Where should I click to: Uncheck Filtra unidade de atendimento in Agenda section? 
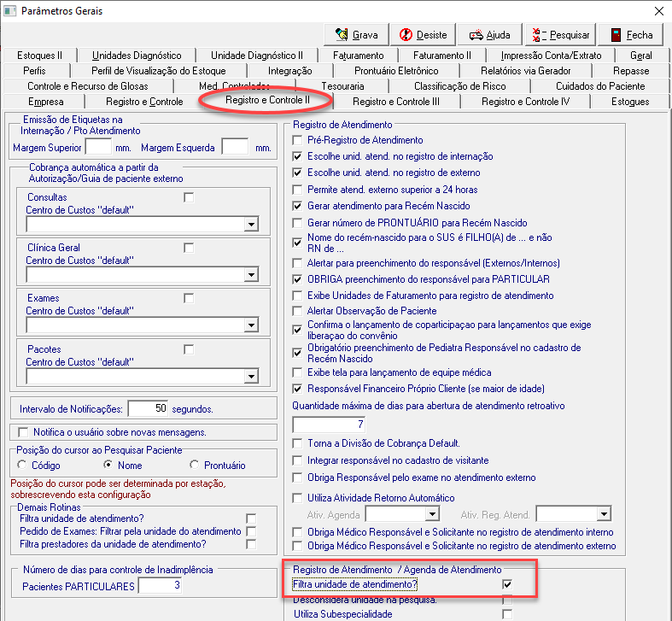click(507, 584)
